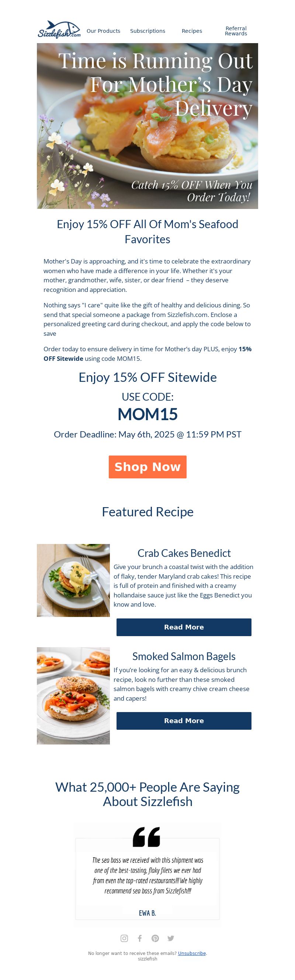Click the MOM15 promo code text
The image size is (295, 980).
148,414
